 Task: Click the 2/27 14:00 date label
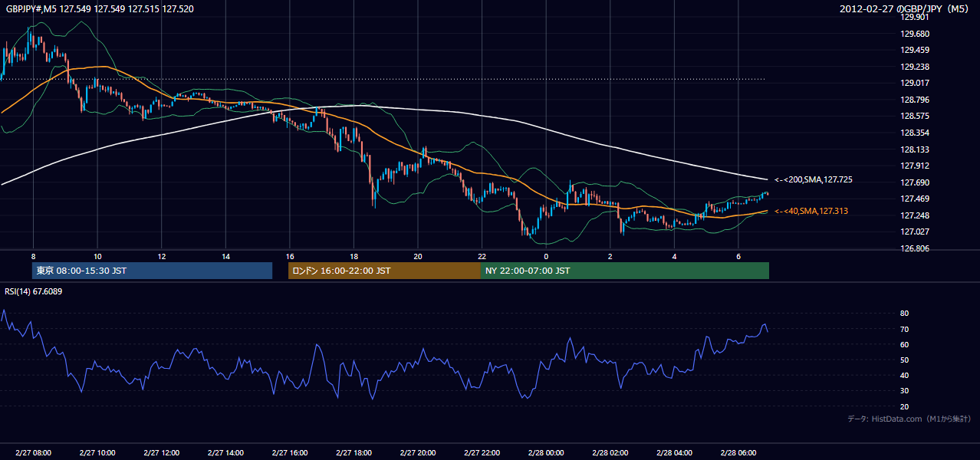[225, 453]
